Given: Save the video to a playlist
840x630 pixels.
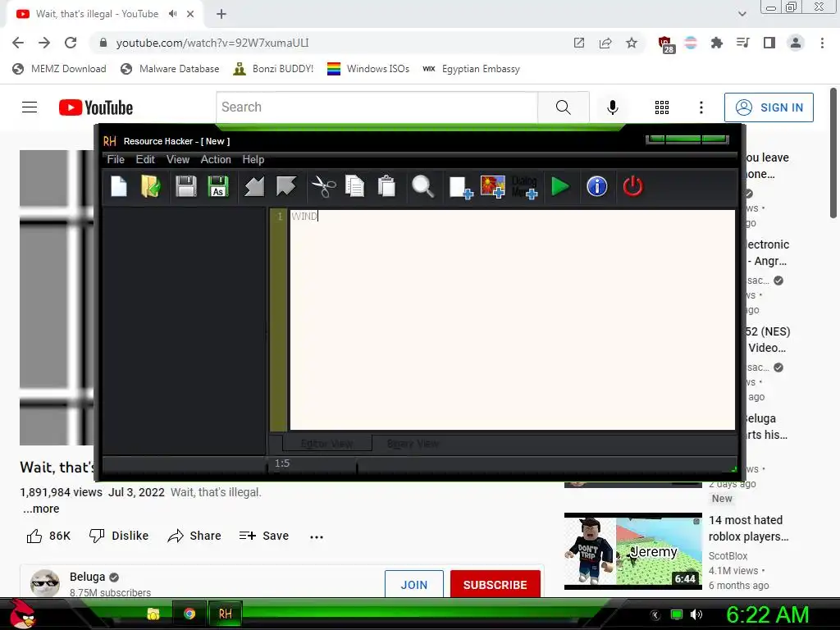Looking at the screenshot, I should tap(264, 536).
